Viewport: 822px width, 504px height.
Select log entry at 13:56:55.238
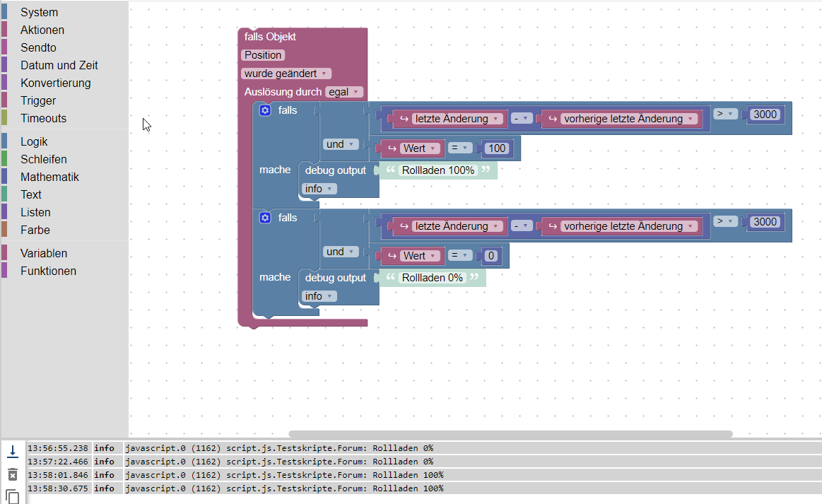(423, 448)
